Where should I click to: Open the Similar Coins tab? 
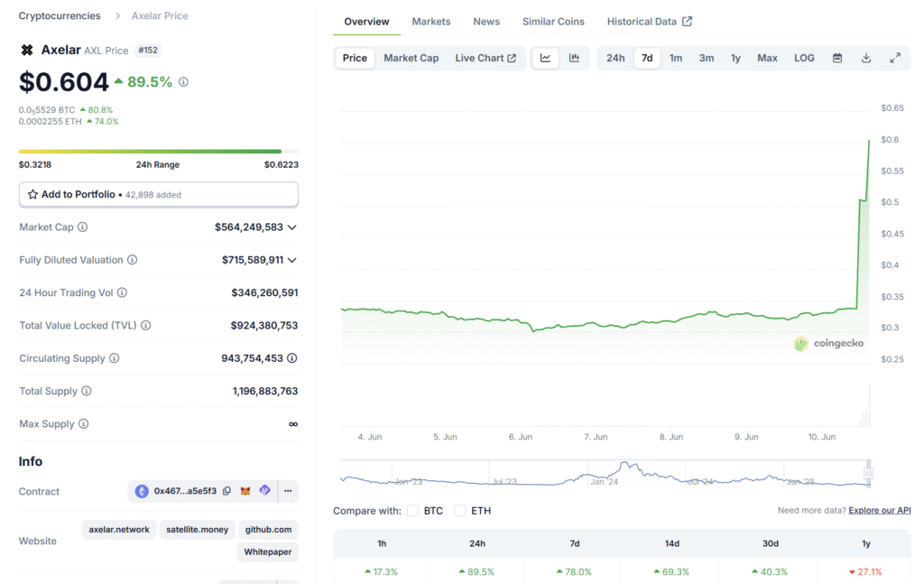point(553,22)
